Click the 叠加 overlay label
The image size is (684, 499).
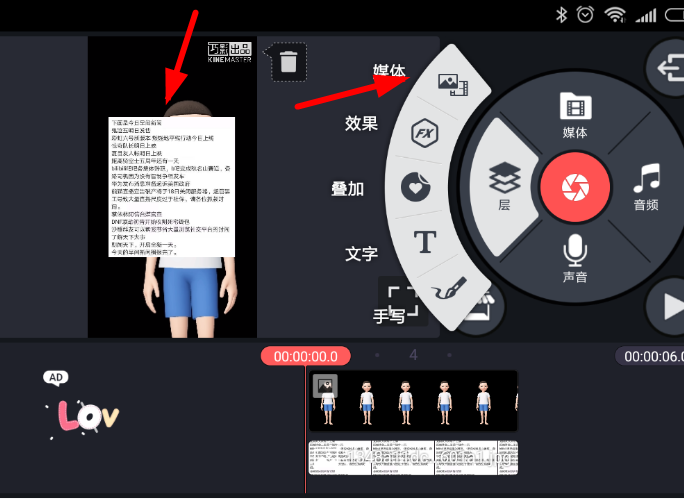[347, 188]
